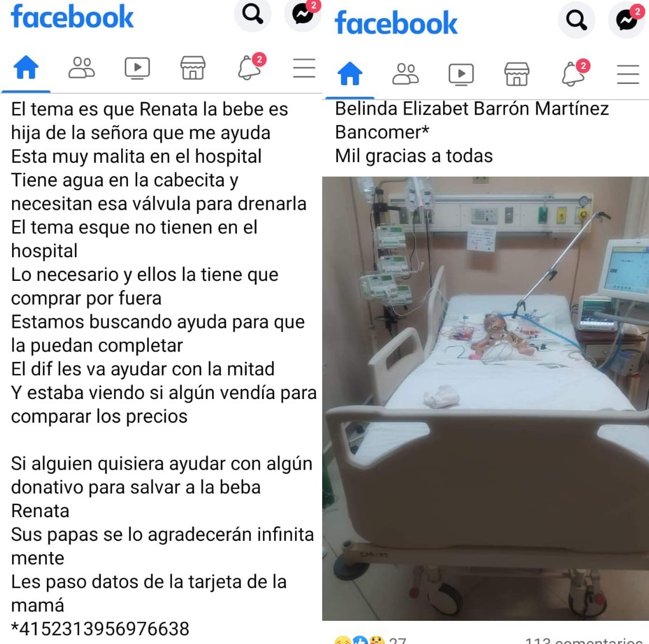Open the hospital bed photo
This screenshot has width=649, height=644.
(486, 398)
